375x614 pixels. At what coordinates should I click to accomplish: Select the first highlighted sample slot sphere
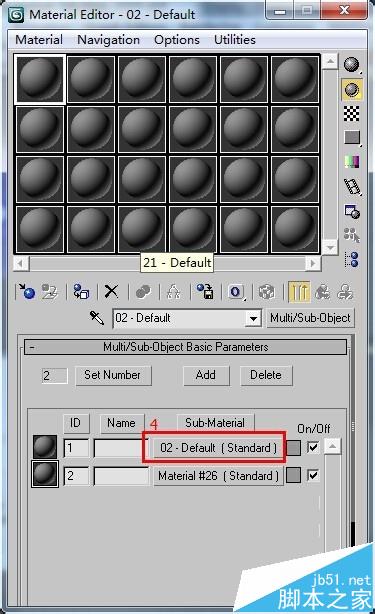coord(40,79)
